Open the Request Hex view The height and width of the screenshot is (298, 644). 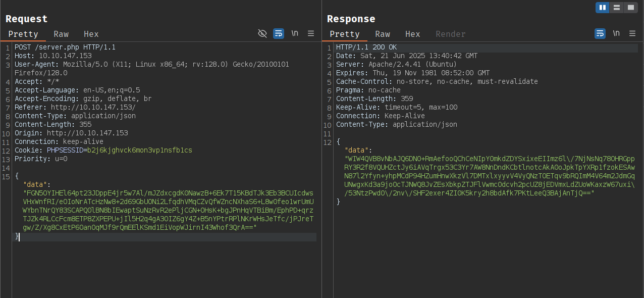[91, 34]
